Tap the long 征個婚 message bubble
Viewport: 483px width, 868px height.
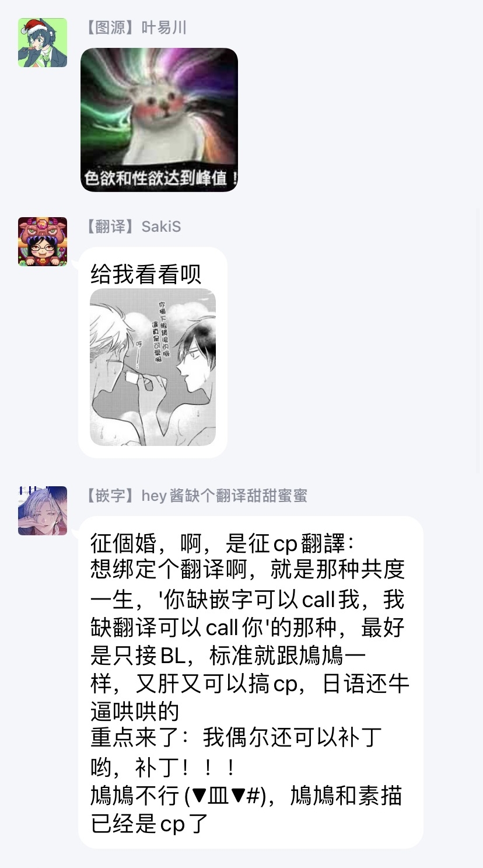[x=251, y=682]
